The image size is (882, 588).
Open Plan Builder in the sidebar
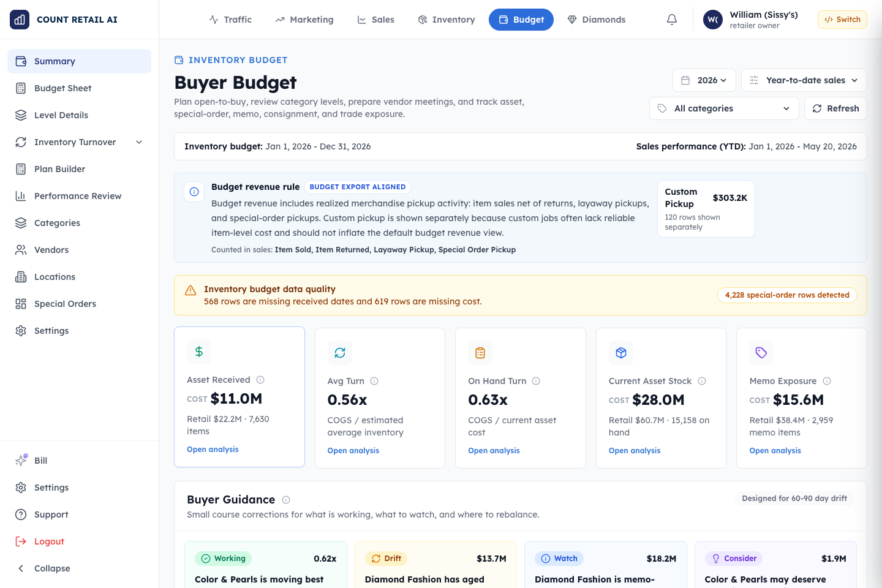(x=80, y=169)
